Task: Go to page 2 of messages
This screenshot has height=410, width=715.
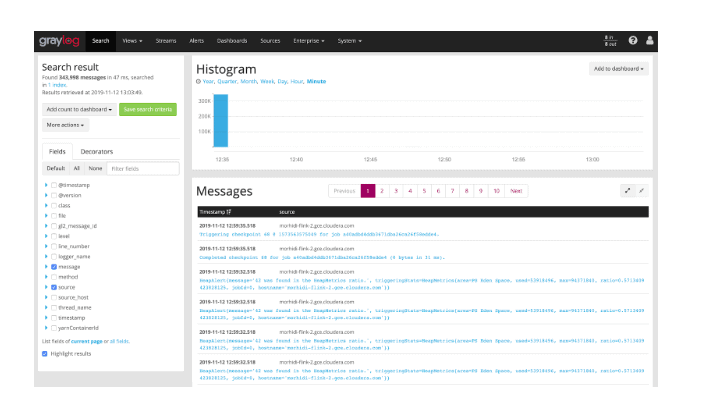Action: [382, 190]
